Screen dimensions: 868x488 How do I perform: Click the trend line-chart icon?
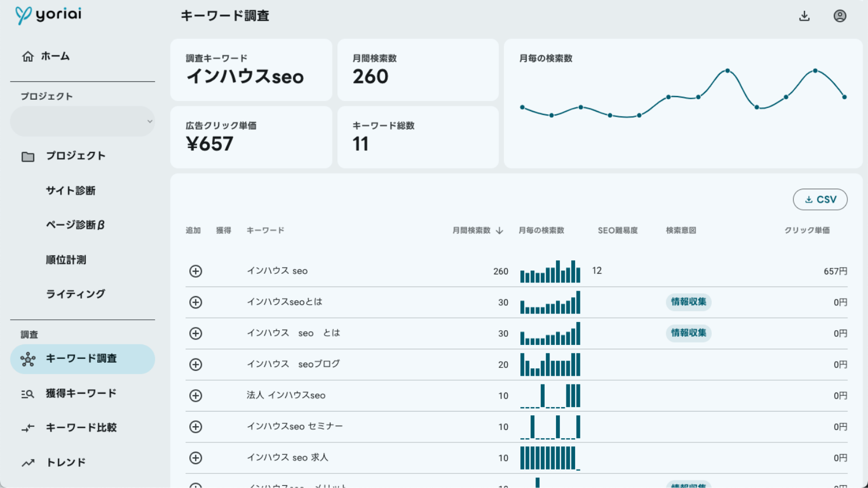point(28,463)
